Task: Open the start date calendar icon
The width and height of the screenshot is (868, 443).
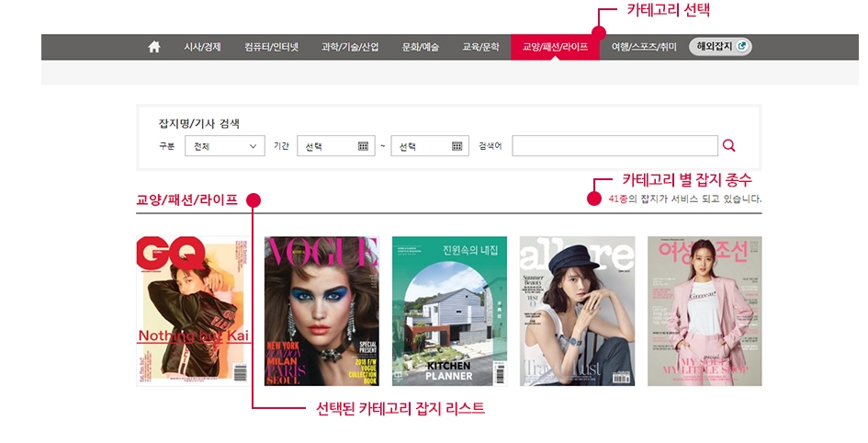Action: coord(363,146)
